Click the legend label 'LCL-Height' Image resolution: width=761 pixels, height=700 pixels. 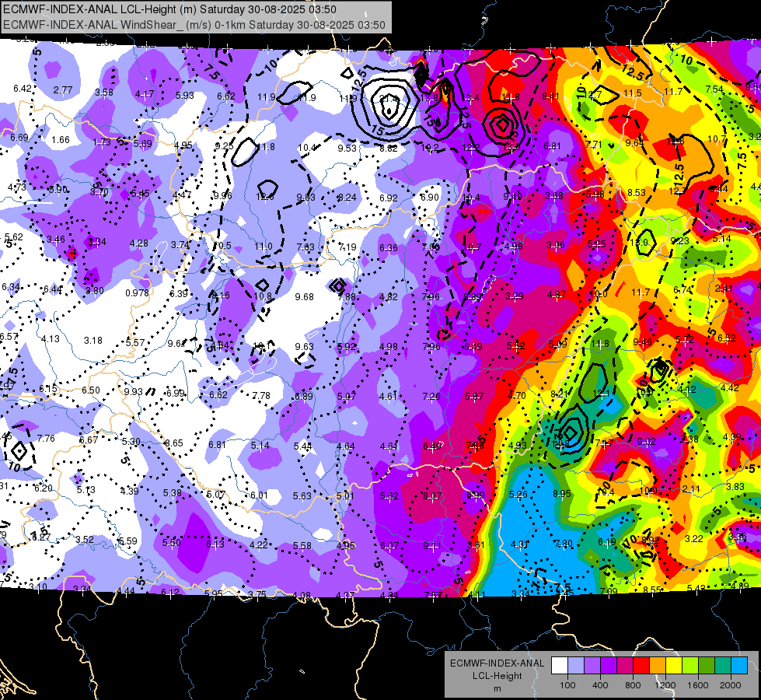point(497,676)
